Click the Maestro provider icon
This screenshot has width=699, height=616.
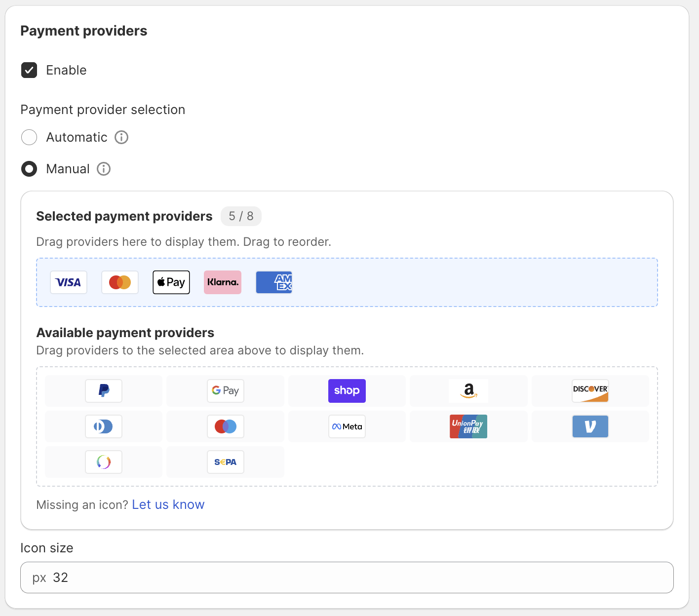point(226,426)
